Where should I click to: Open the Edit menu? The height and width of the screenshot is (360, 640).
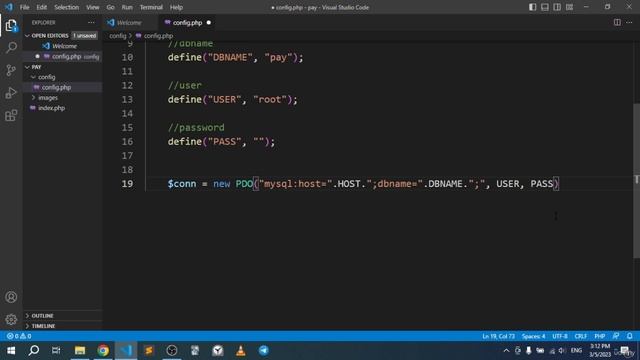point(41,7)
